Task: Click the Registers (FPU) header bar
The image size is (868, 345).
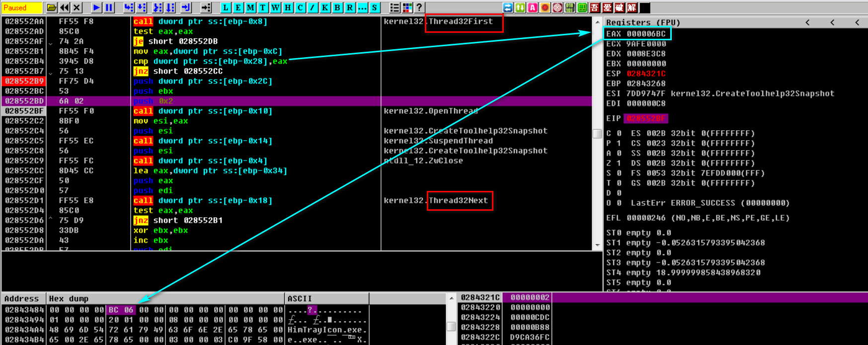Action: (696, 22)
